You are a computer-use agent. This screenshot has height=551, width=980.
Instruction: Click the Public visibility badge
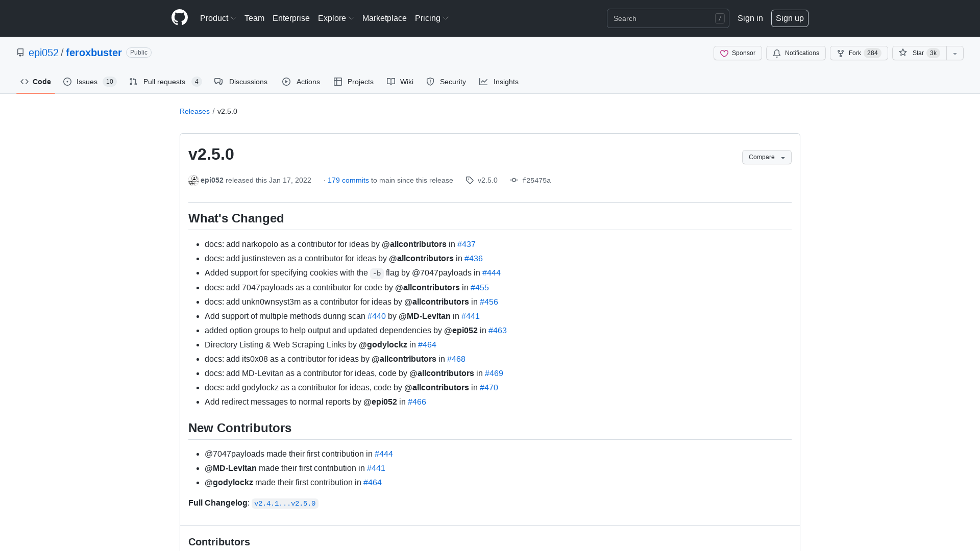click(x=139, y=53)
